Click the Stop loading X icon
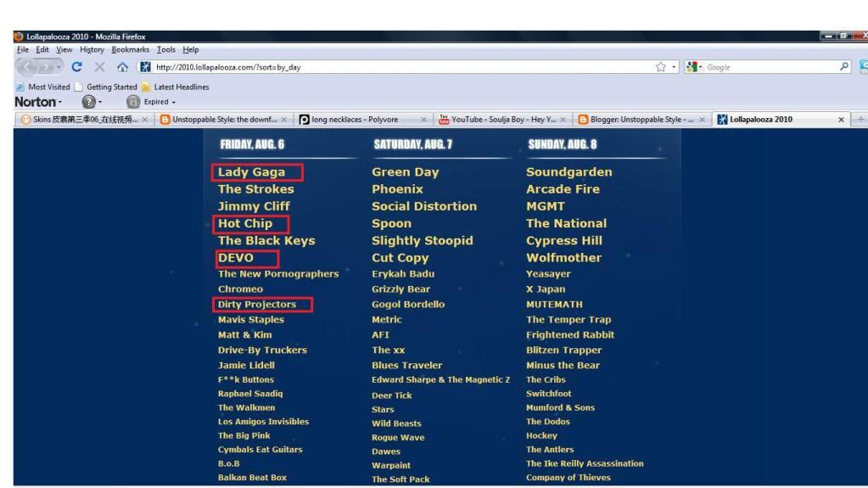The height and width of the screenshot is (488, 868). coord(99,67)
